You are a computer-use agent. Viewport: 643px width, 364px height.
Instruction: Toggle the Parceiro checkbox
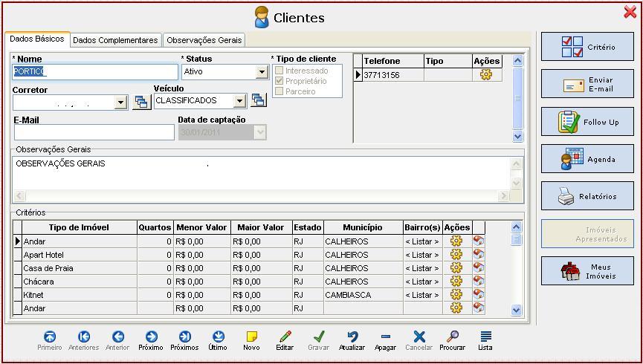280,91
